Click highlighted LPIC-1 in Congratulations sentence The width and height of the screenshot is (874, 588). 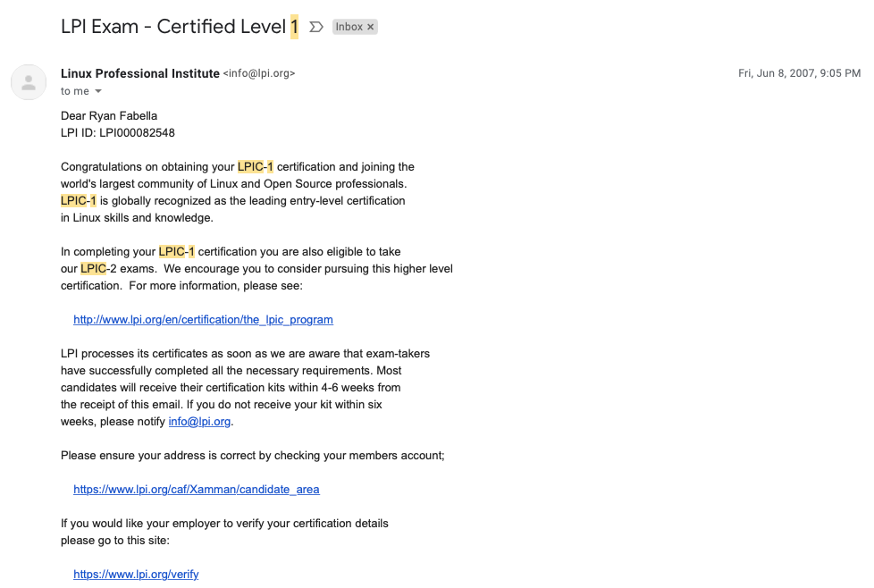coord(256,166)
